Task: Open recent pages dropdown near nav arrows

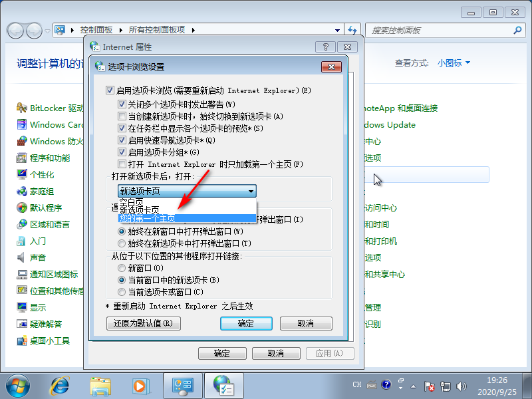Action: point(47,31)
